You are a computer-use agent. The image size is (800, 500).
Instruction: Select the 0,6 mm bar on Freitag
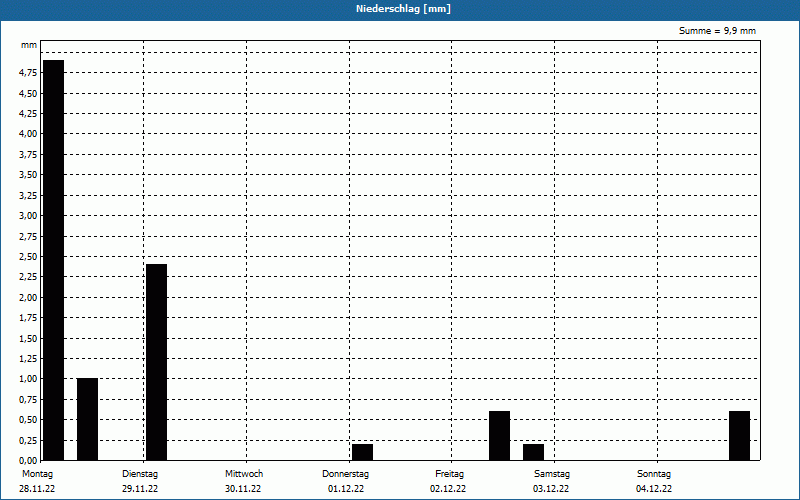[499, 436]
